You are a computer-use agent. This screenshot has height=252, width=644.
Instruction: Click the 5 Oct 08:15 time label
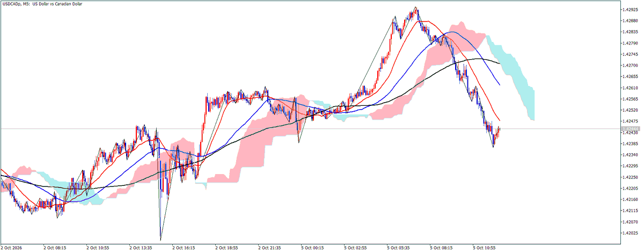click(442, 249)
